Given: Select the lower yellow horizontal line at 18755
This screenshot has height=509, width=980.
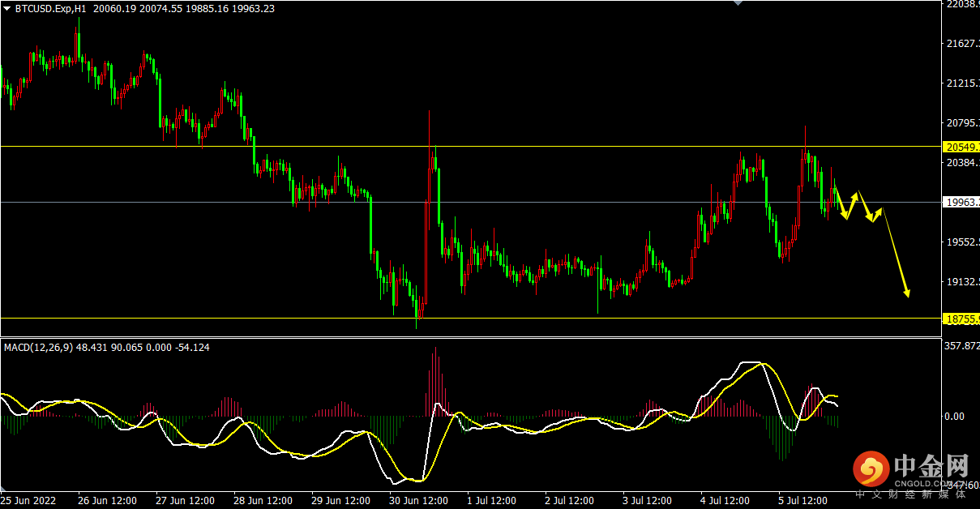Looking at the screenshot, I should click(x=470, y=319).
